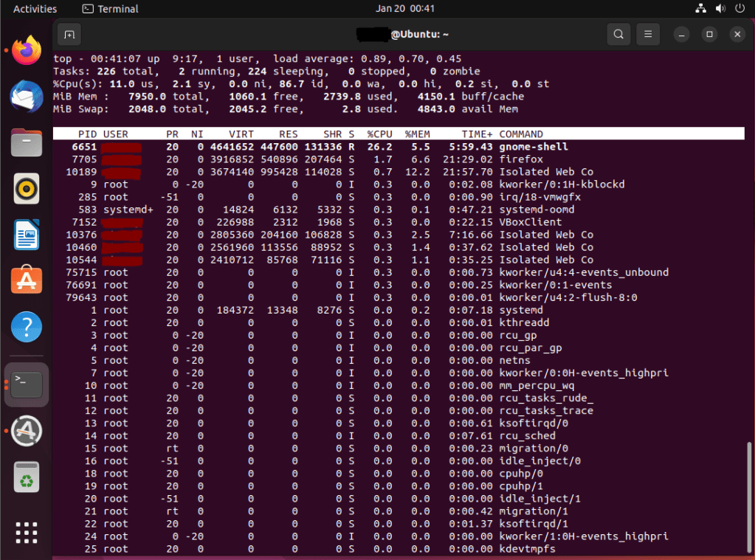Open the terminal hamburger menu

[x=647, y=35]
